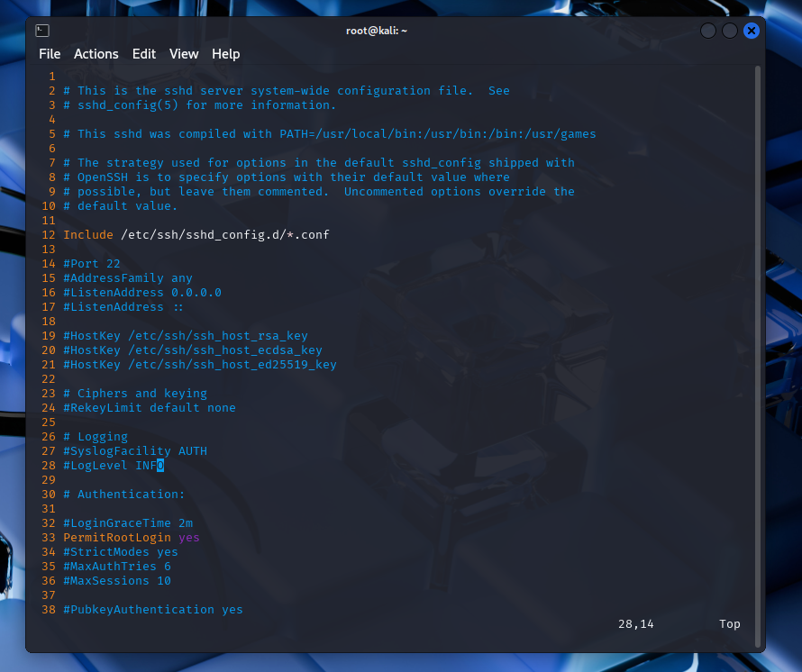
Task: Click the #SyslogFacility AUTH line
Action: point(134,451)
